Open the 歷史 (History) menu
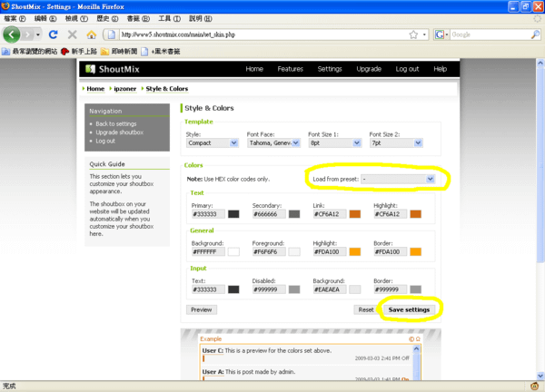Screen dimensions: 545x392 (107, 19)
